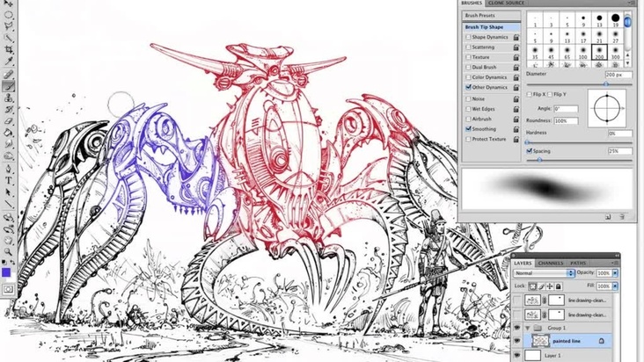
Task: Enable the Texture checkbox
Action: tap(468, 57)
